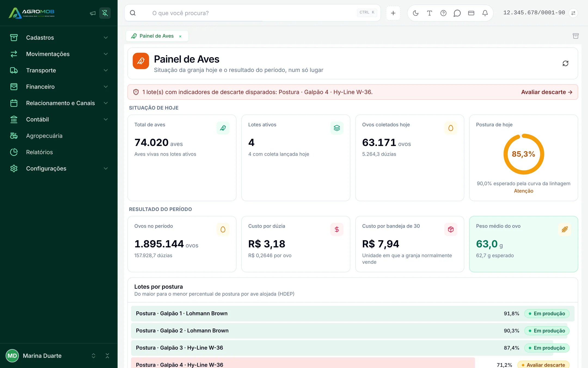Viewport: 588px width, 368px height.
Task: Select row Postura · Galpão 3 · Hy-Line W-36
Action: [x=353, y=348]
